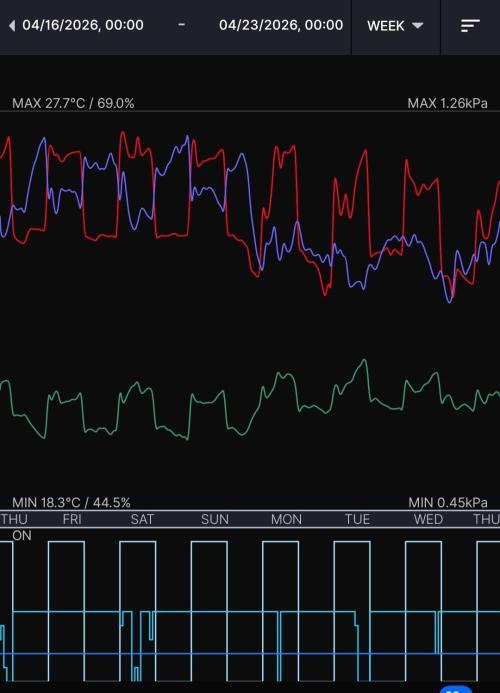The height and width of the screenshot is (693, 500).
Task: Tap the red temperature curve peak
Action: tap(122, 133)
